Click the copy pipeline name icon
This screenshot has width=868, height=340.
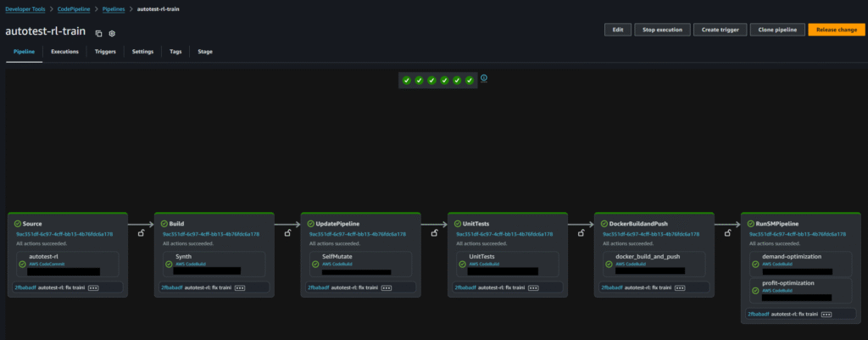tap(98, 33)
